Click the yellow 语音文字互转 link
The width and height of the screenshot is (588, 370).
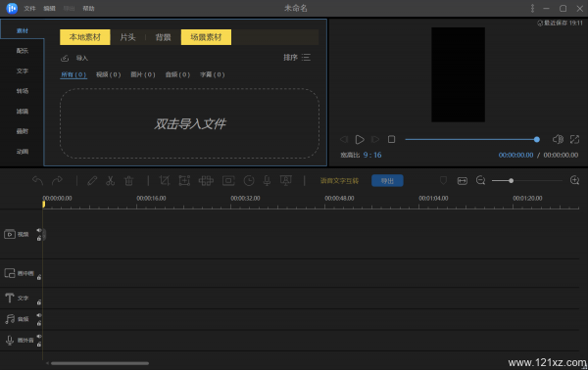(339, 180)
